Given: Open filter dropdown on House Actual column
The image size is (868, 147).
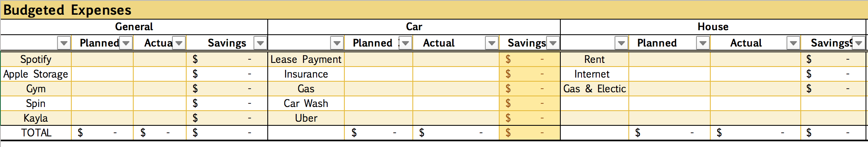Looking at the screenshot, I should [793, 43].
